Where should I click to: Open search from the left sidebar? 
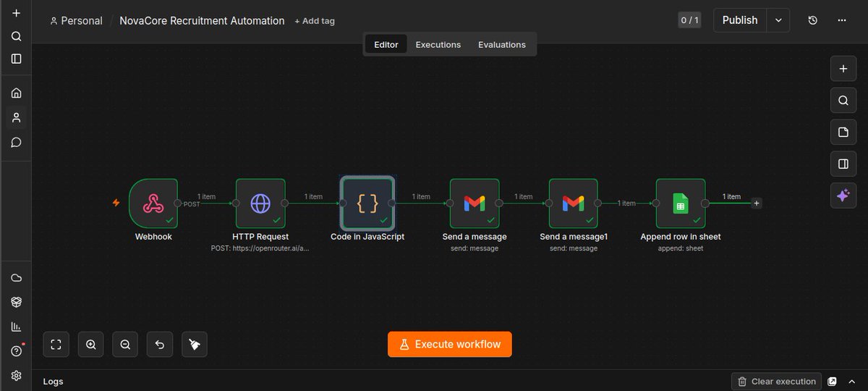click(16, 36)
